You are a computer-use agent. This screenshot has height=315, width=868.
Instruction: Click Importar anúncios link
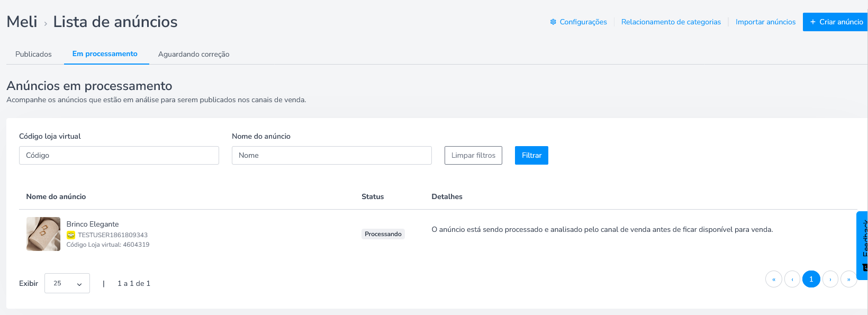click(766, 22)
